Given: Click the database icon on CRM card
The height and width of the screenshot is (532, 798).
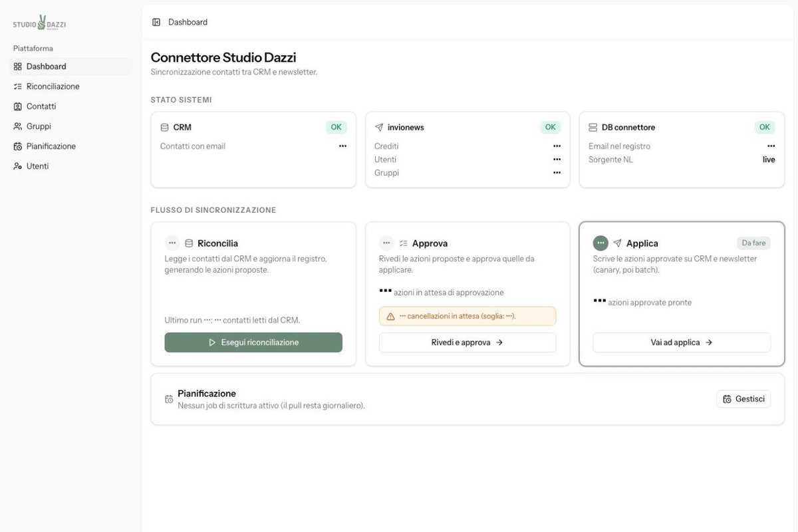Looking at the screenshot, I should [x=164, y=127].
